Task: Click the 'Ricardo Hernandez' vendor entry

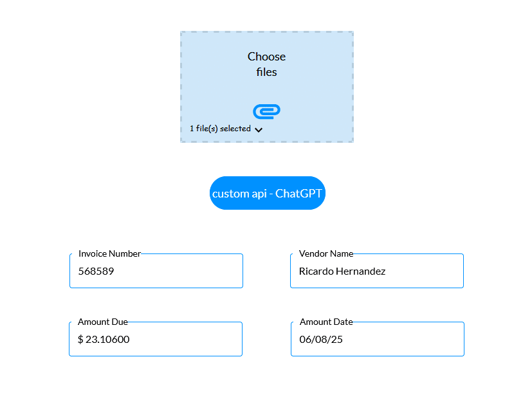Action: [x=343, y=271]
